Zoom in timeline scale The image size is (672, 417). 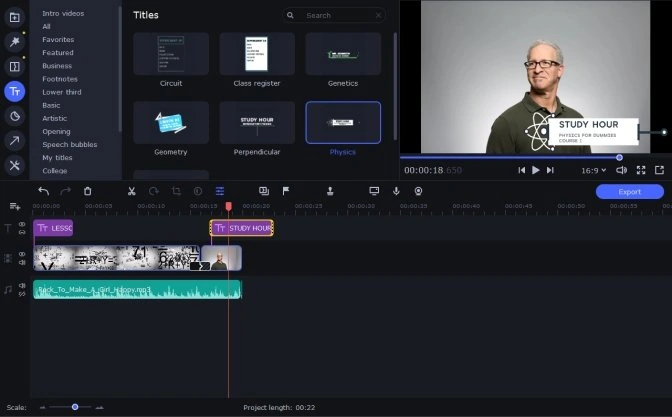tap(99, 407)
